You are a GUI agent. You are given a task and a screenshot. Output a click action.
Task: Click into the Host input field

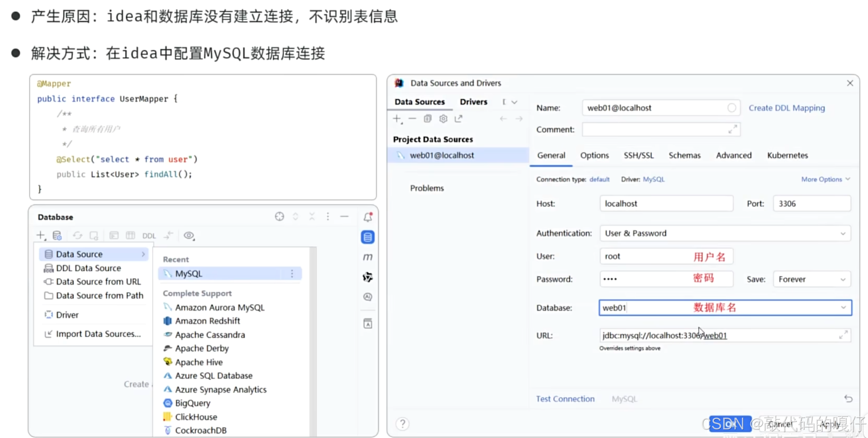(666, 204)
